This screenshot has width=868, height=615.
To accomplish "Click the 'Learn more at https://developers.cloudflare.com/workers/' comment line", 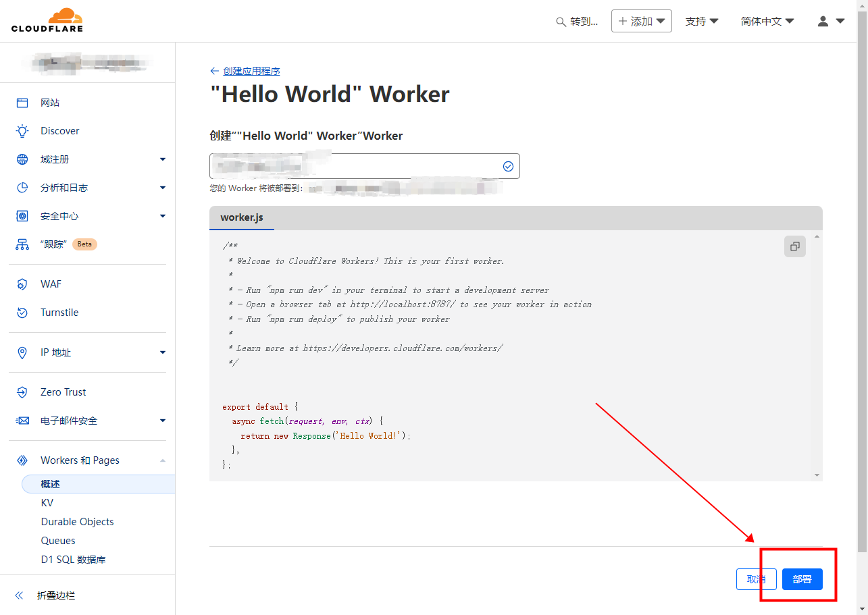I will pyautogui.click(x=366, y=348).
